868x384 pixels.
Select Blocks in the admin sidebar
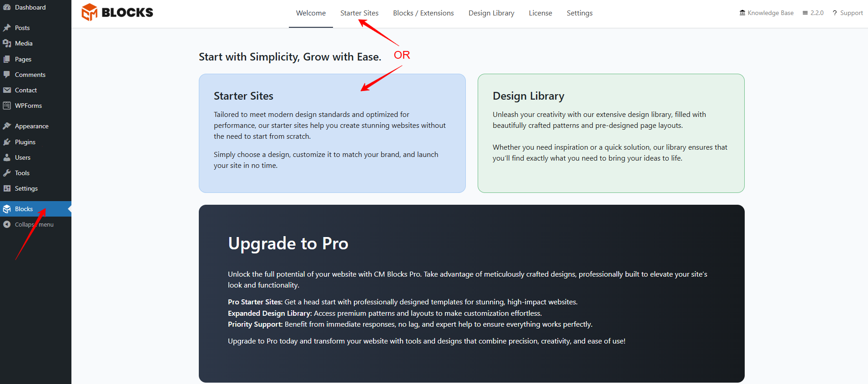(35, 209)
